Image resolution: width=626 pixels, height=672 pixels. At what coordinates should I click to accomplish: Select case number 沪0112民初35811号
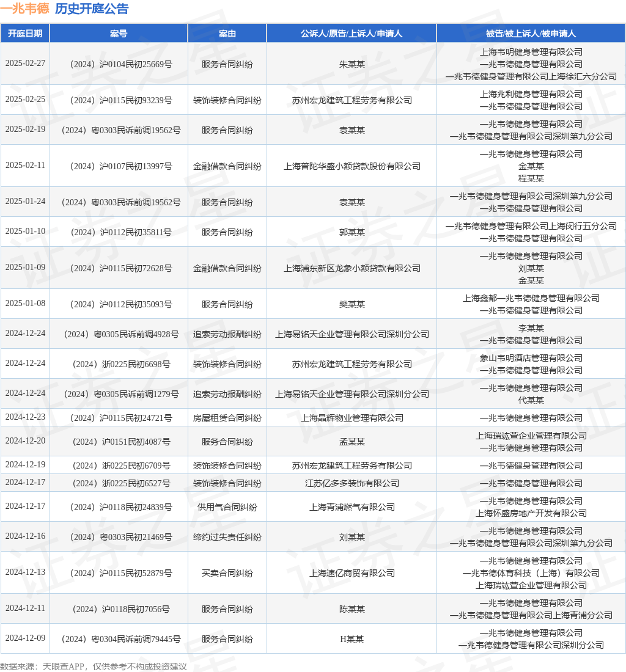click(x=121, y=232)
